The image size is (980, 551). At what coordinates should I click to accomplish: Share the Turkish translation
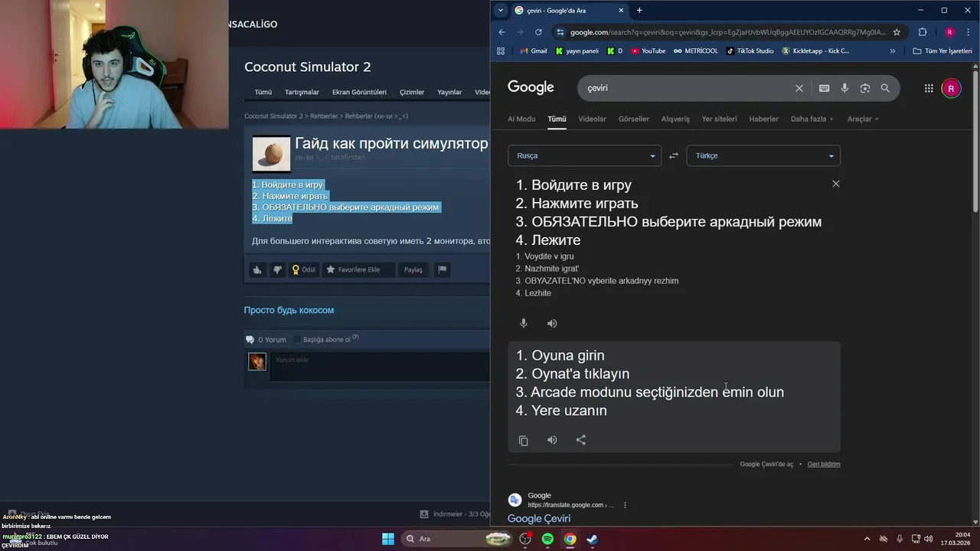(580, 440)
